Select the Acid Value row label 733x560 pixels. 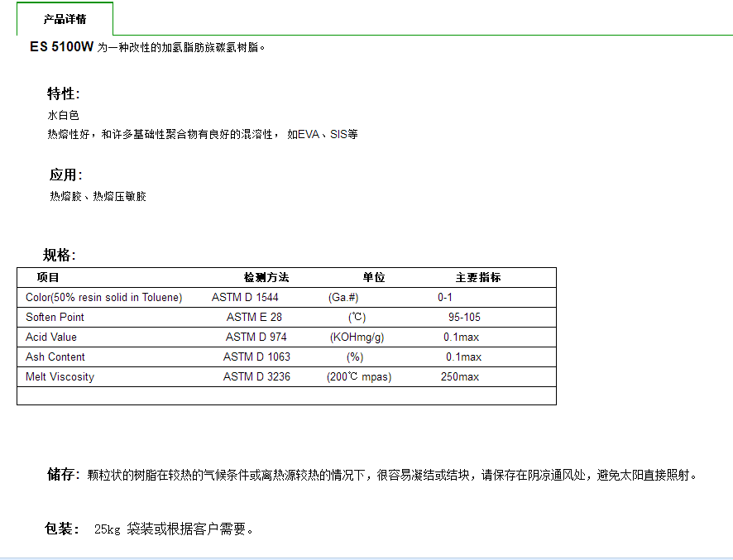pos(51,337)
